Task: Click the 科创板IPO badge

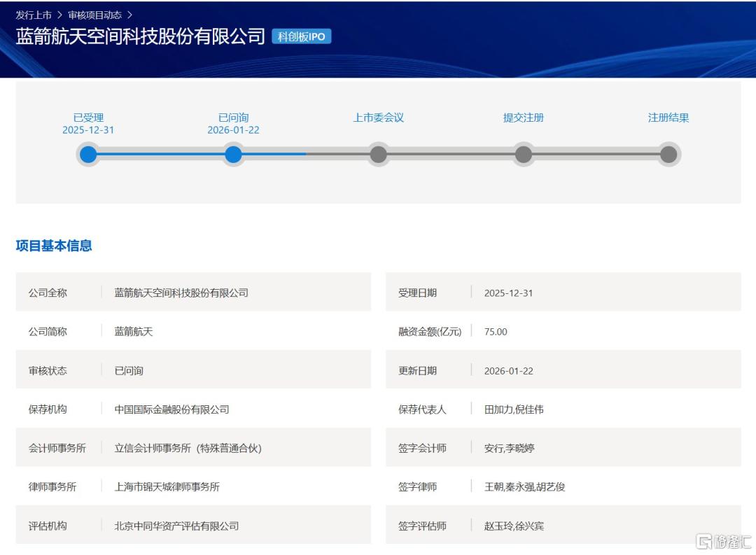Action: point(301,36)
